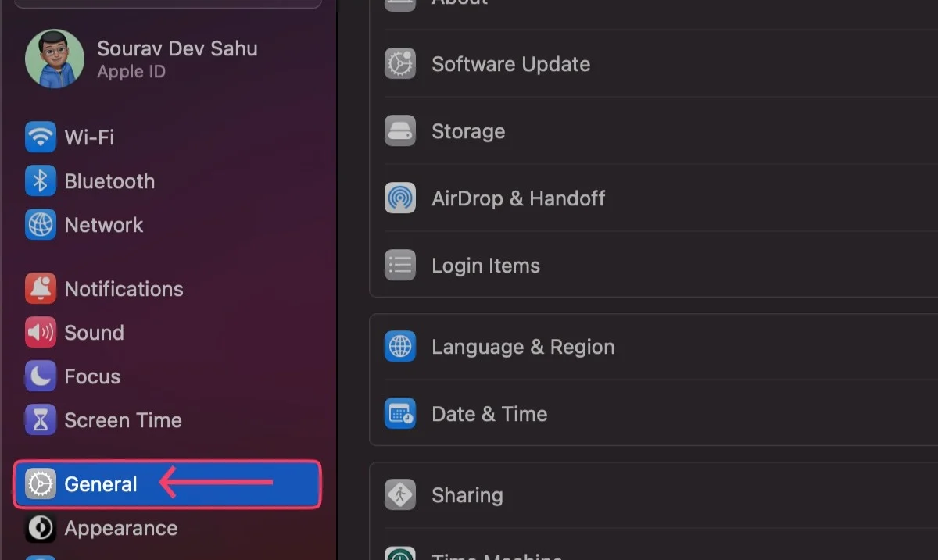
Task: Open the Screen Time hourglass icon
Action: coord(41,420)
